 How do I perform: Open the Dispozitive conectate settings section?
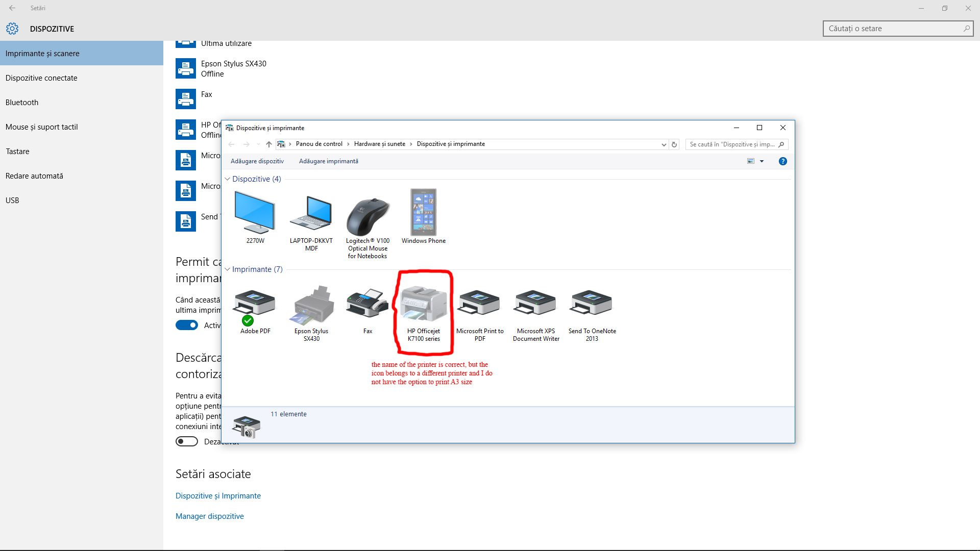pyautogui.click(x=82, y=78)
